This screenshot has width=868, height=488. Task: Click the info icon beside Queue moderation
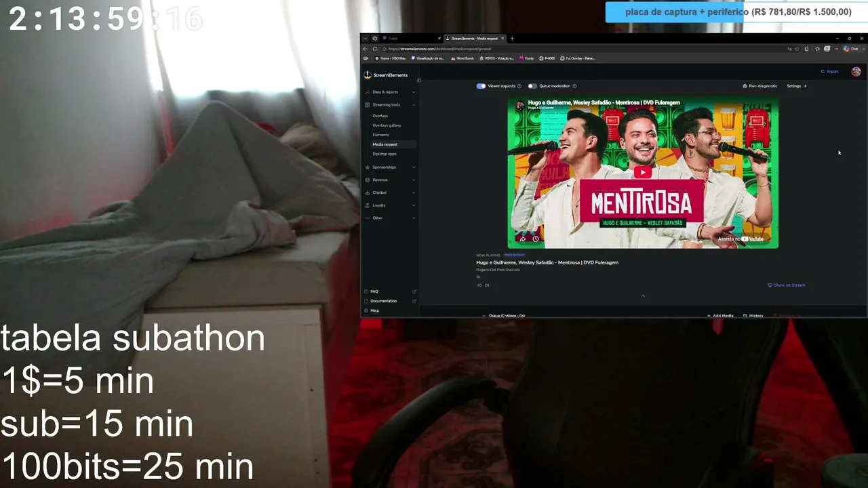click(574, 86)
